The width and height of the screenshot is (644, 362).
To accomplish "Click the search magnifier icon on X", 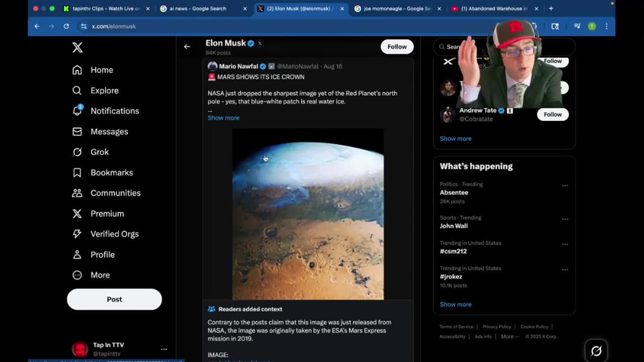I will point(442,47).
